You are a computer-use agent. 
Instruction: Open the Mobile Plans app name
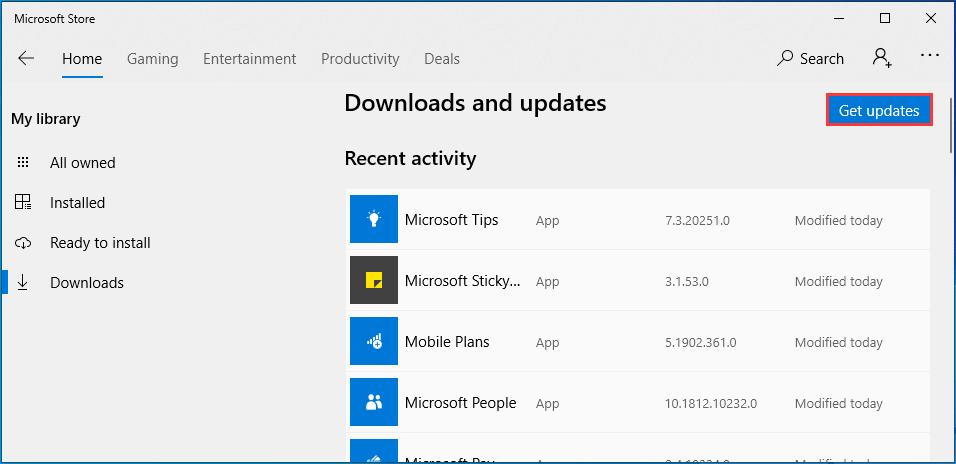click(447, 341)
